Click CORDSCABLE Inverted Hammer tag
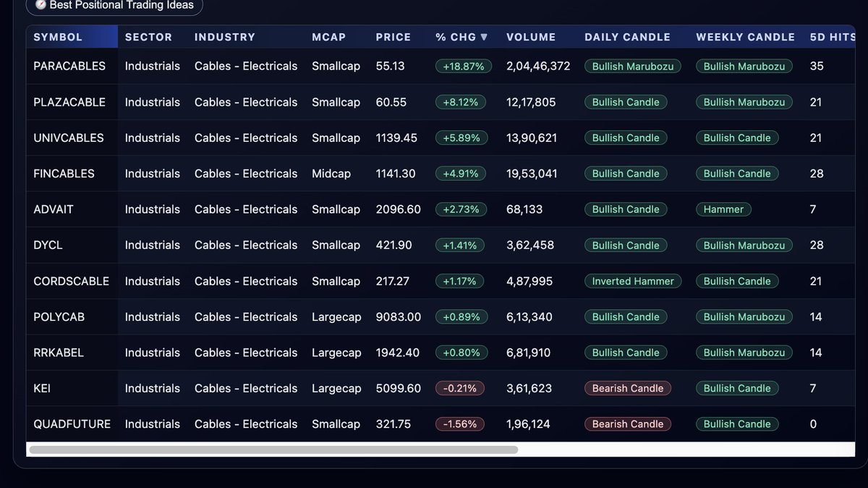 (633, 281)
